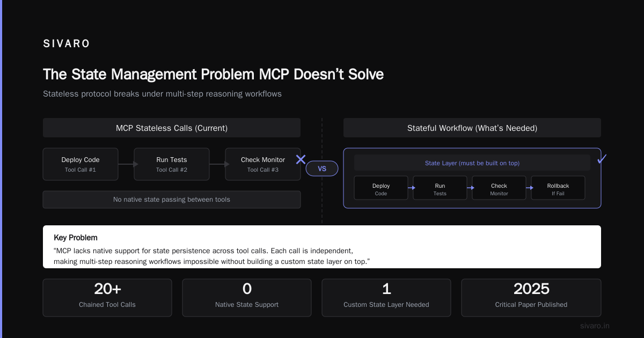Screen dimensions: 644x338
Task: Select the 'Check Monitor' step in stateful workflow
Action: (x=499, y=188)
